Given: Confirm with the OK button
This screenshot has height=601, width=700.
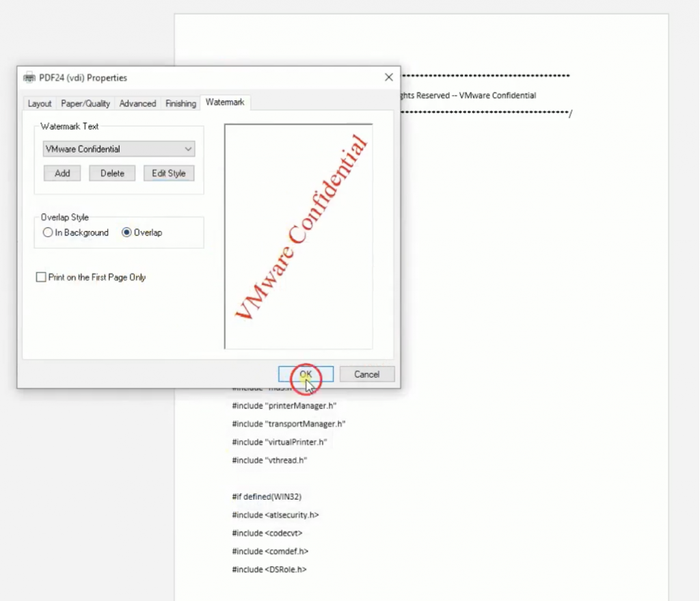Looking at the screenshot, I should 306,374.
